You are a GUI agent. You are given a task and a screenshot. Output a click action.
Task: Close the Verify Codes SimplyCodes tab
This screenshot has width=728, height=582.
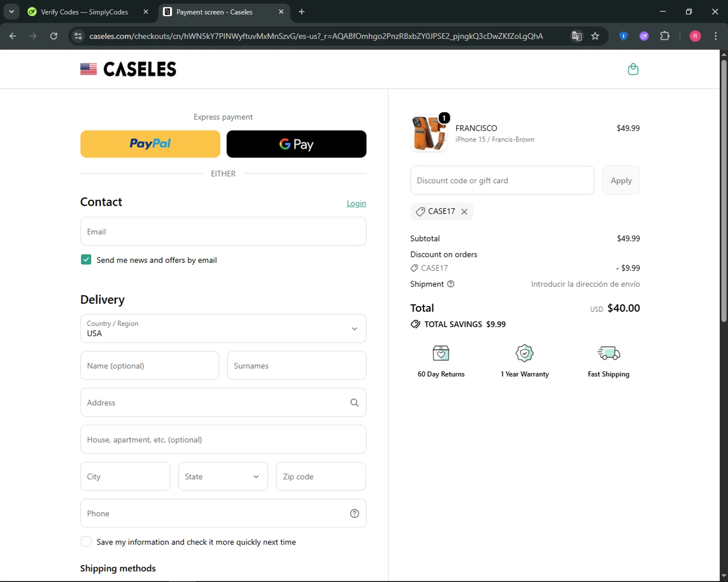146,12
